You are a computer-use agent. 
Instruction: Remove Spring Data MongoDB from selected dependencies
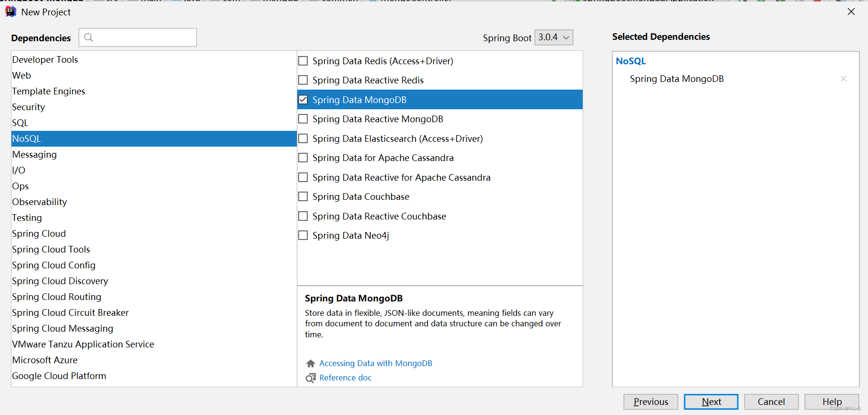(x=844, y=79)
